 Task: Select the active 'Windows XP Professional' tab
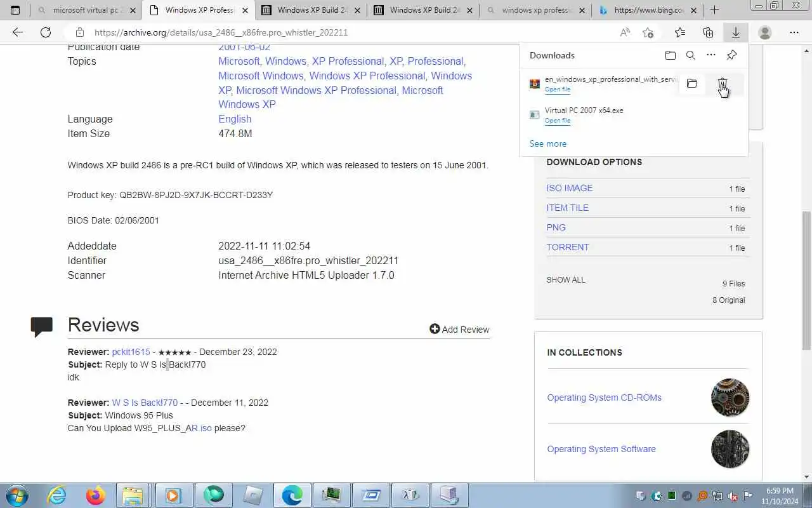click(199, 10)
